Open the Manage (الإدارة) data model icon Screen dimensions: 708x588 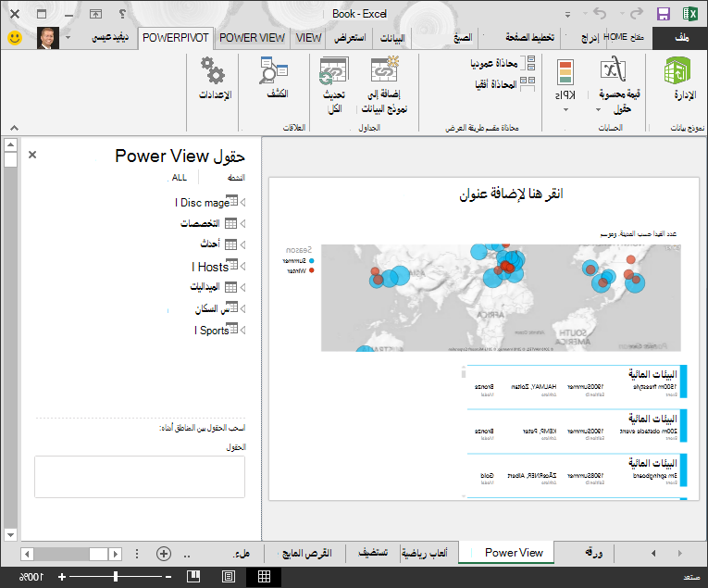(678, 70)
